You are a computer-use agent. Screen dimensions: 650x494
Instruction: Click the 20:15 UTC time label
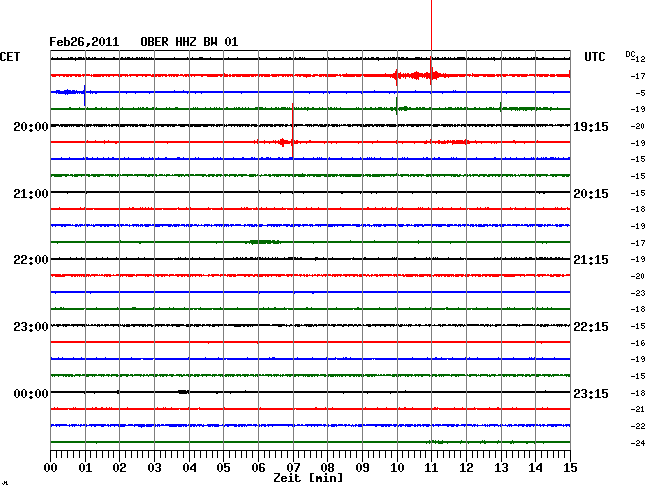point(591,194)
